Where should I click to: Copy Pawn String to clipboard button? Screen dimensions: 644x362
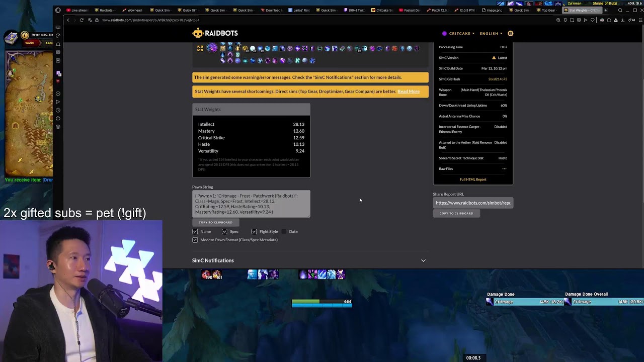point(215,222)
